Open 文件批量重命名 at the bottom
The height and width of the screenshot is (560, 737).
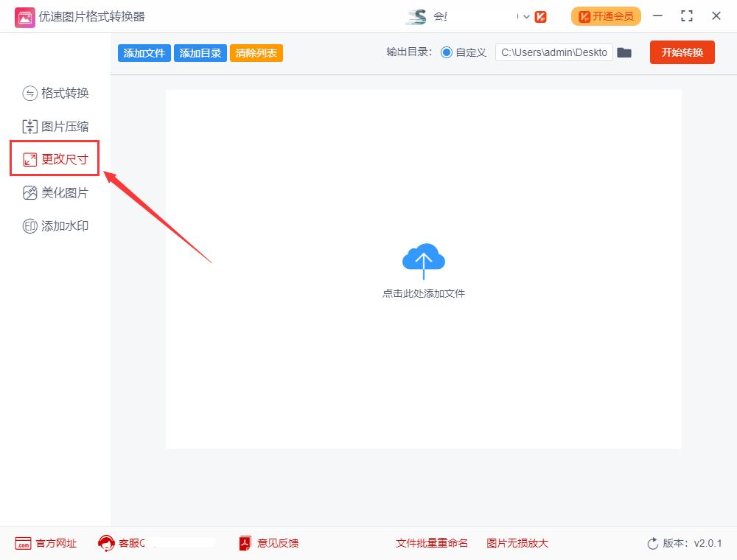(432, 543)
